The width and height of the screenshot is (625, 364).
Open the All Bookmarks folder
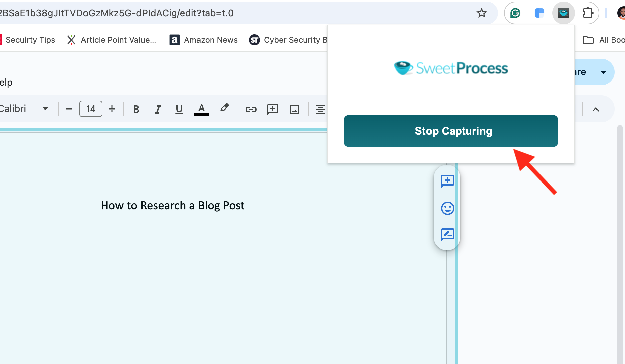point(604,40)
